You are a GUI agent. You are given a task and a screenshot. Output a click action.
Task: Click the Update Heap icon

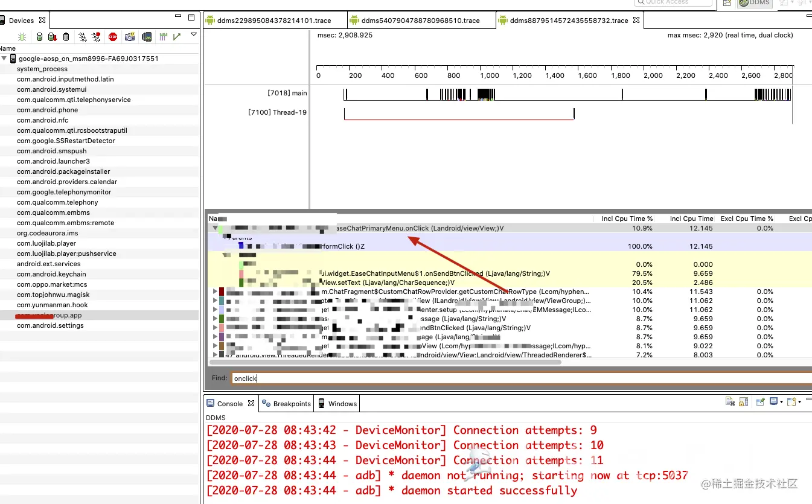pos(40,37)
